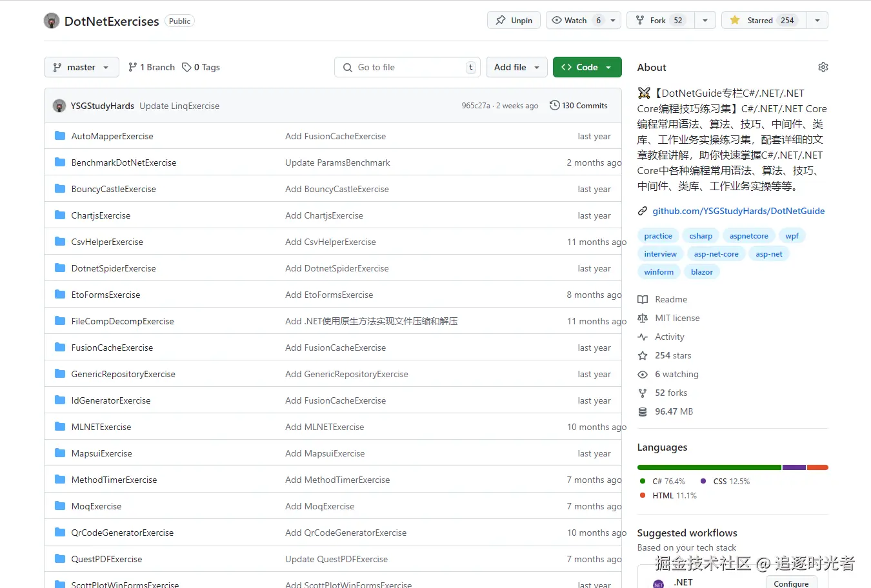This screenshot has width=871, height=588.
Task: View 0 Tags link
Action: click(x=201, y=67)
